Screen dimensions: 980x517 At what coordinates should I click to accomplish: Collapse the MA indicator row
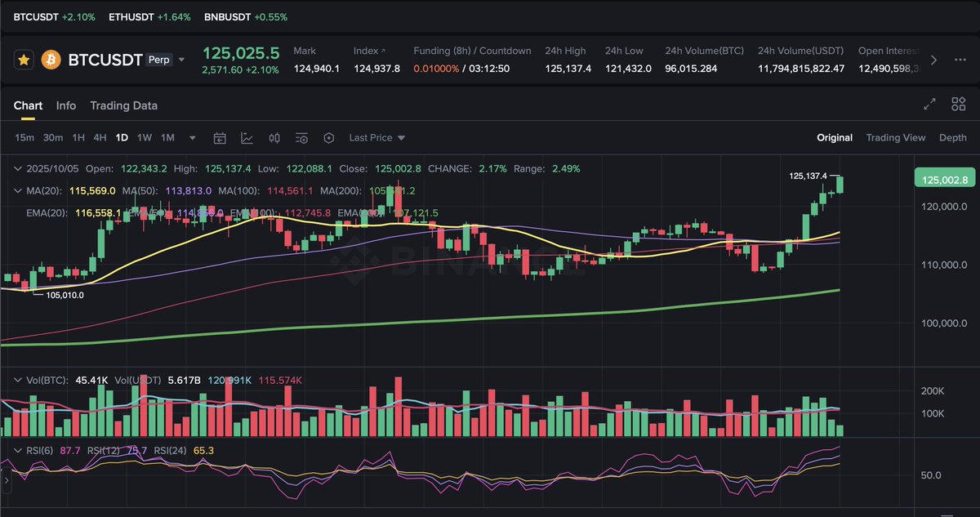[x=17, y=189]
